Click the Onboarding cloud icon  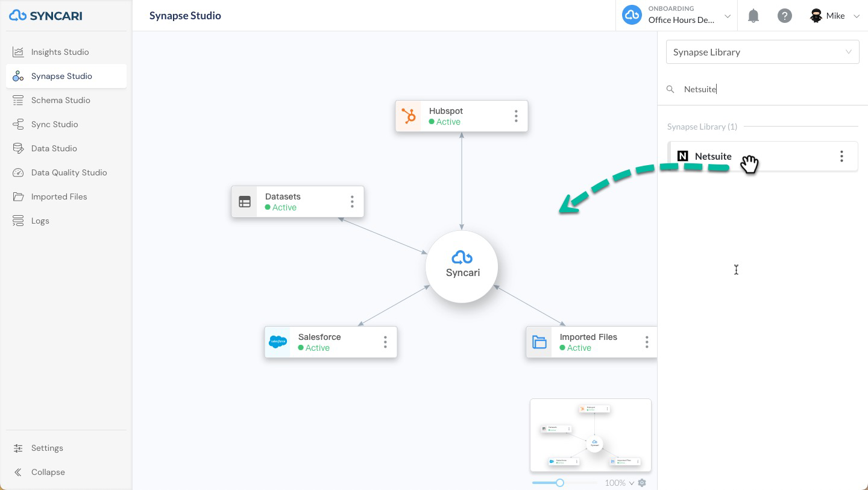point(632,16)
